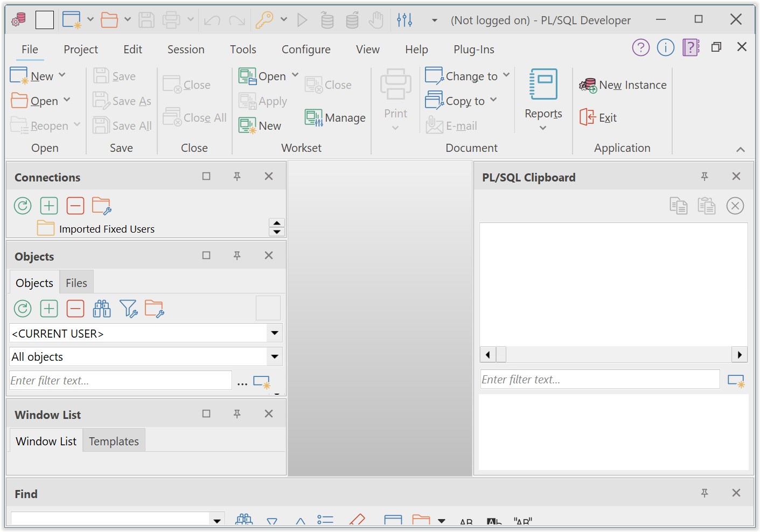
Task: Click the Preferences sliders icon in the top toolbar
Action: pos(405,19)
